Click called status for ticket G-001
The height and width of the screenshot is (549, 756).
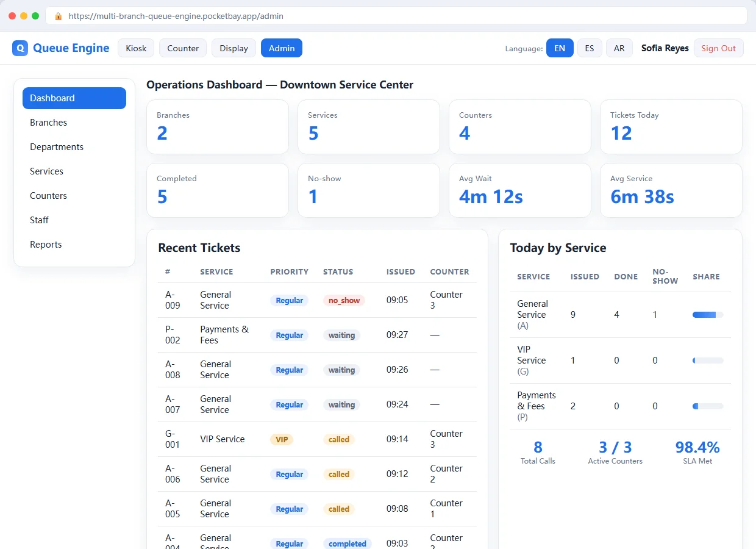339,439
